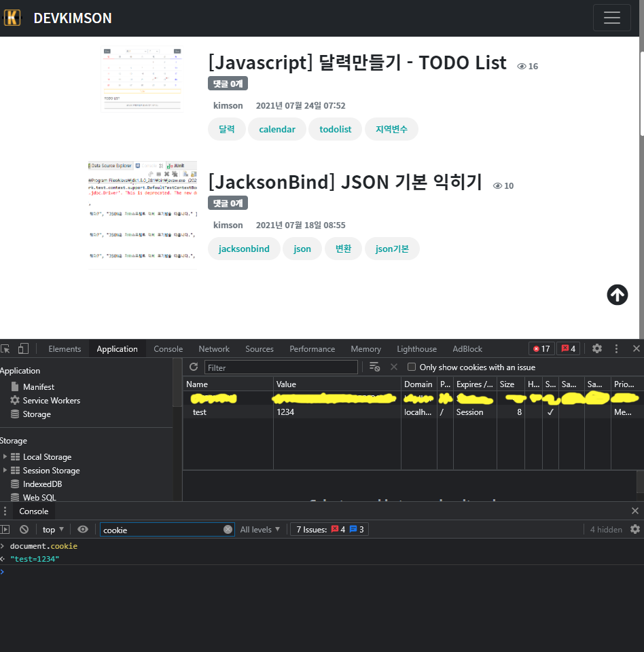The image size is (644, 652).
Task: Click the 4 warnings counter badge
Action: [x=569, y=348]
